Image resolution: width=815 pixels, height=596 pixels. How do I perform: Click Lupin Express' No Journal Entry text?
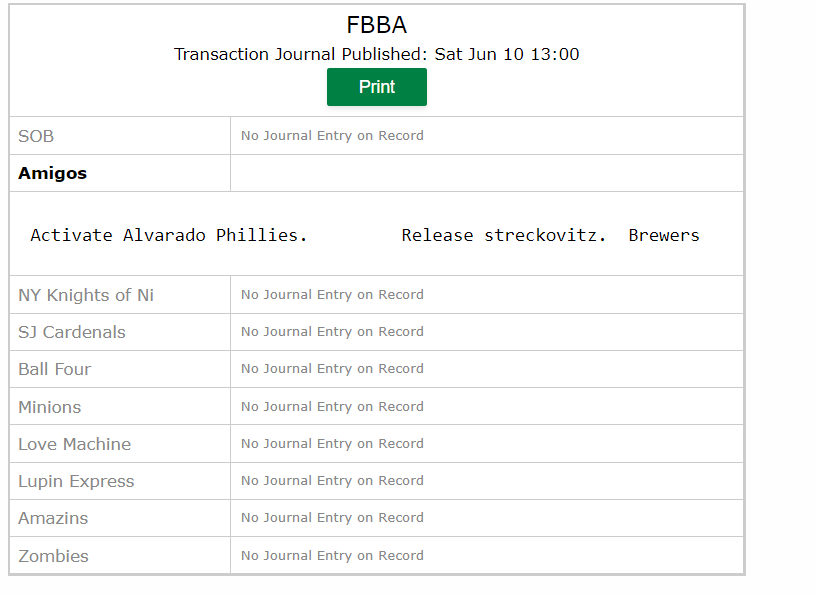[332, 481]
